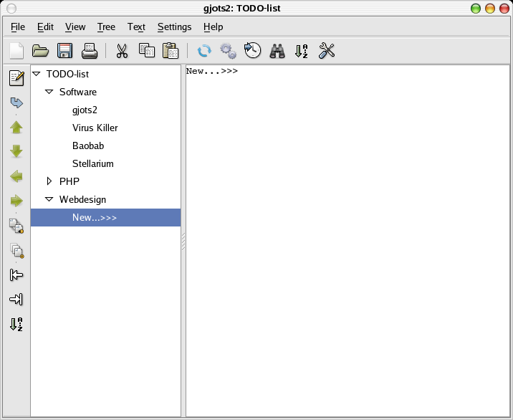Move item right with the green right arrow
The image size is (513, 420).
16,201
